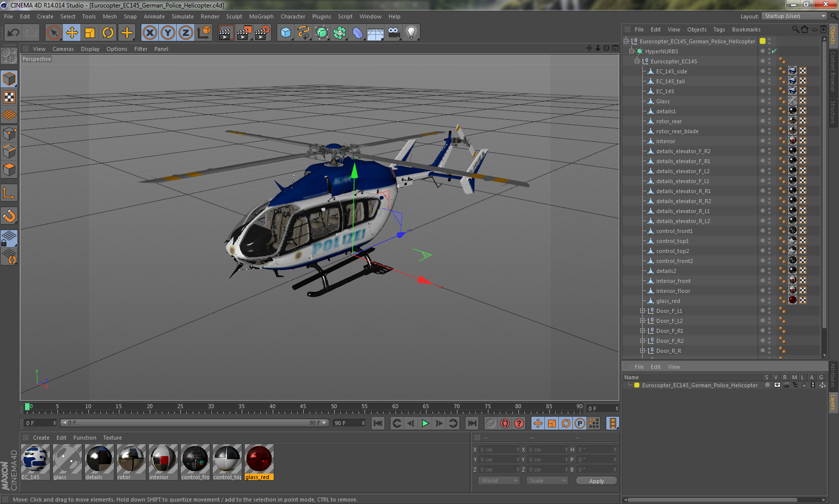The height and width of the screenshot is (504, 839).
Task: Enable axis mode tool
Action: click(9, 193)
